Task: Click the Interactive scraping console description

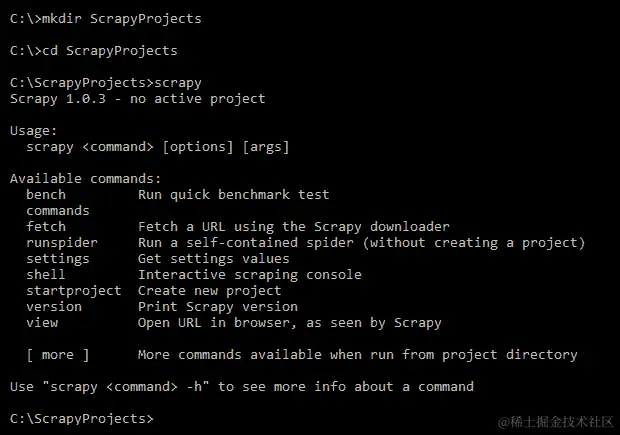Action: pos(250,275)
